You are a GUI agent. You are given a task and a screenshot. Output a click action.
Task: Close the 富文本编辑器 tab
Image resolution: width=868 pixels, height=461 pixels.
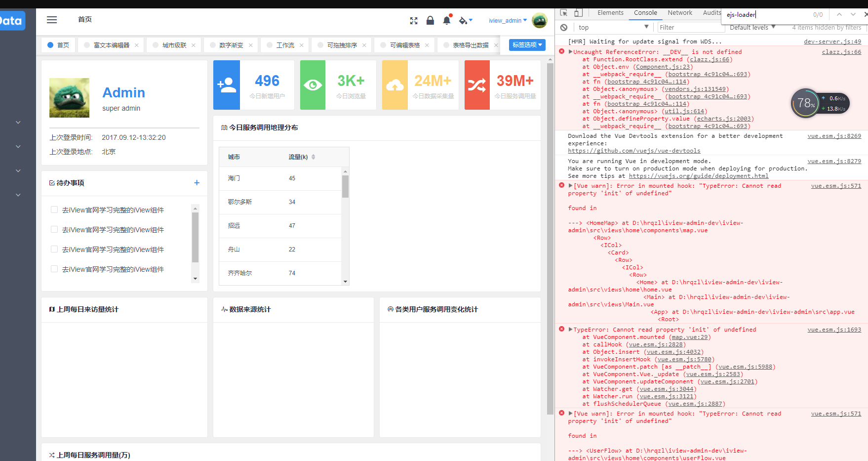[x=137, y=45]
